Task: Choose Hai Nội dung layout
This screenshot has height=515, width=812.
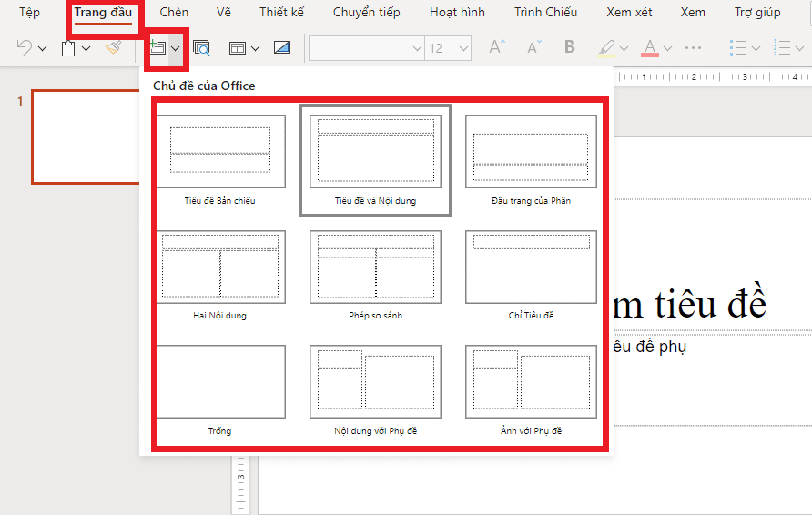Action: tap(220, 276)
